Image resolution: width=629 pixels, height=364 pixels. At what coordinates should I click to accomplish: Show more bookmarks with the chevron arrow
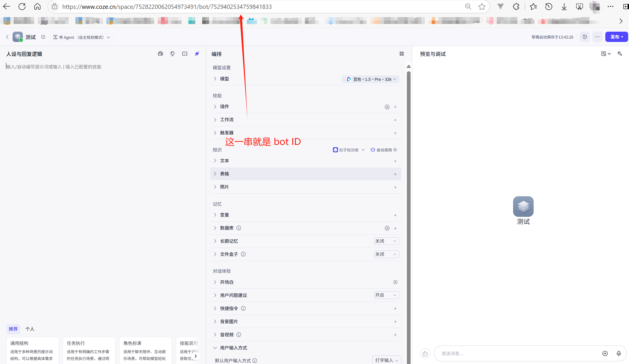[x=621, y=21]
